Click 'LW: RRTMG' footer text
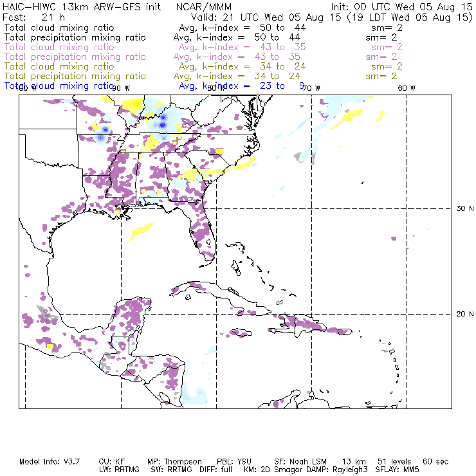The width and height of the screenshot is (476, 476). coord(119,470)
